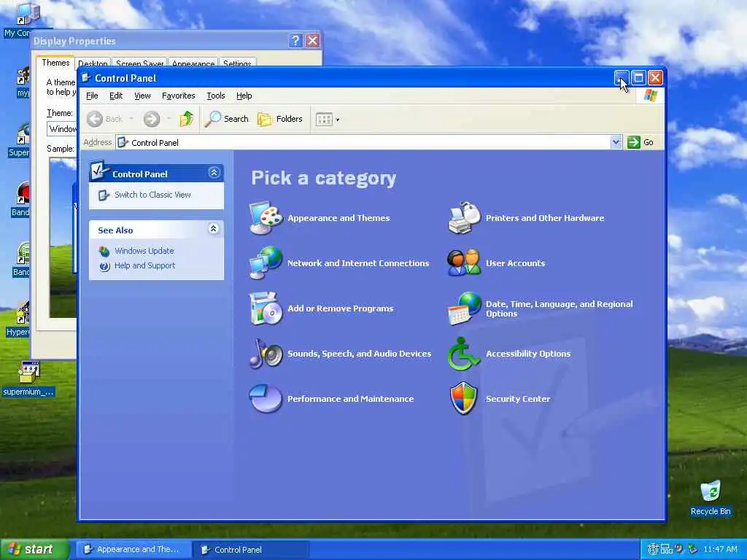This screenshot has height=560, width=747.
Task: Click the Forward arrow toolbar button
Action: click(x=152, y=119)
